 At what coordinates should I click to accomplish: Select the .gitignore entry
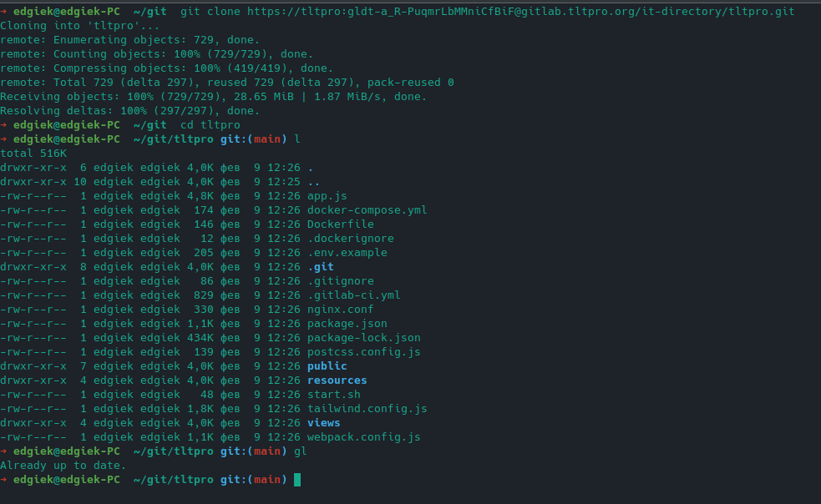[x=340, y=281]
